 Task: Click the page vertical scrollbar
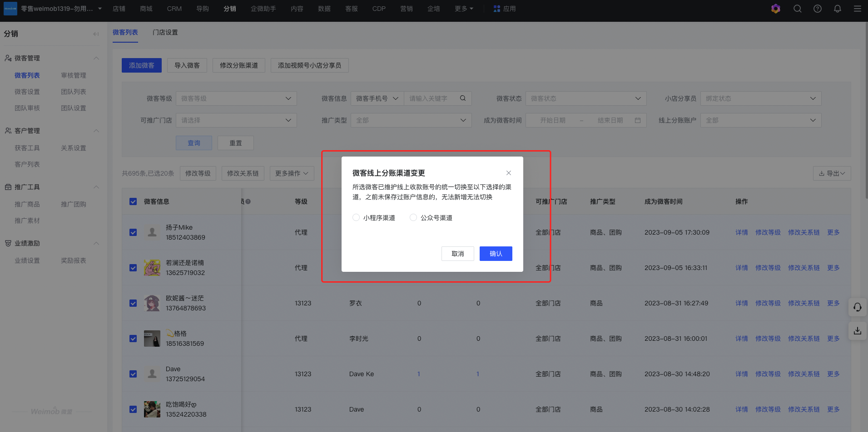pos(866,111)
